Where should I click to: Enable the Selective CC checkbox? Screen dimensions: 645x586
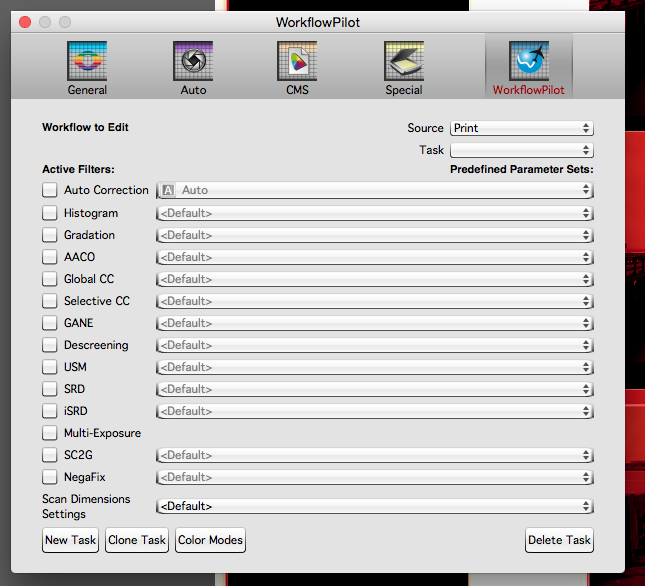(50, 301)
